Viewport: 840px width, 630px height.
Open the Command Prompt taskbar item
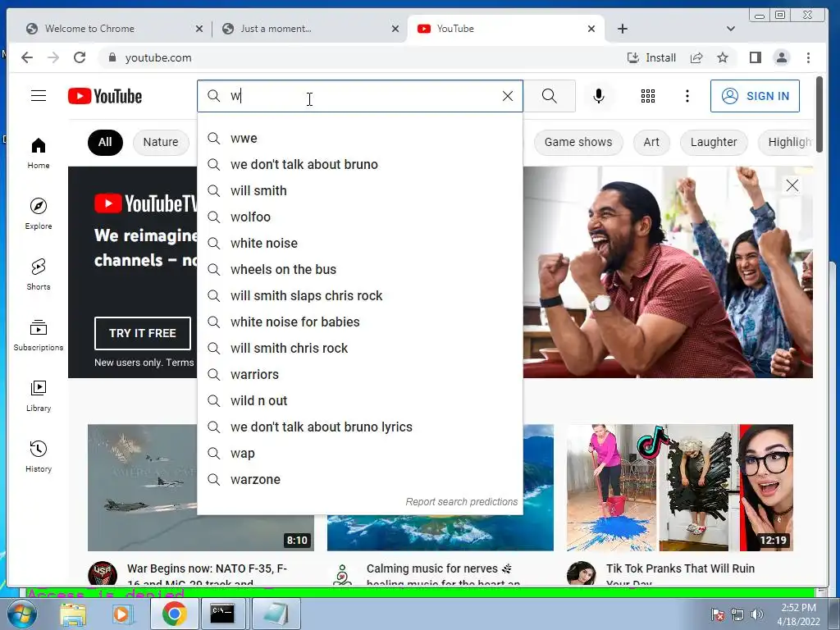tap(221, 614)
